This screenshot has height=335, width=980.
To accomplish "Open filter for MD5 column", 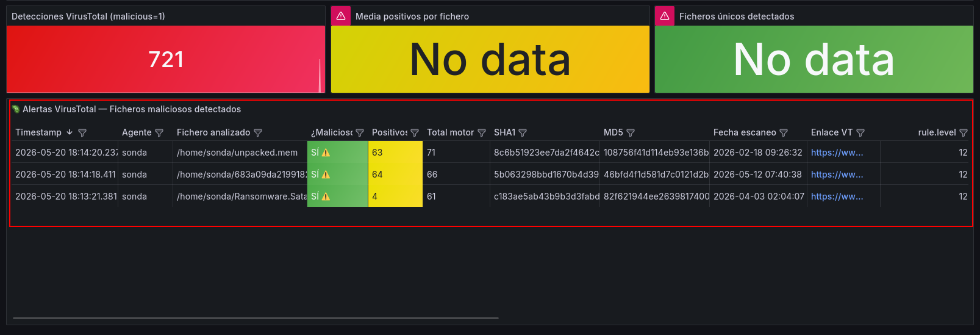I will (x=631, y=132).
